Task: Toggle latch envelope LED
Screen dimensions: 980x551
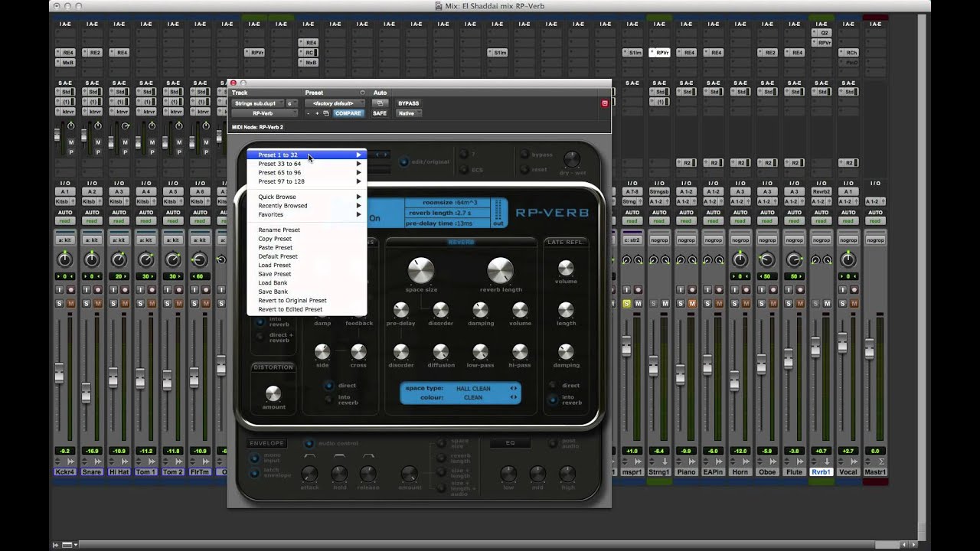Action: click(254, 472)
